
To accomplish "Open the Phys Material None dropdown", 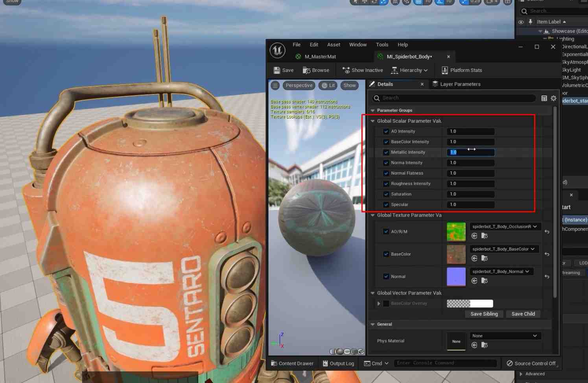I will click(505, 336).
